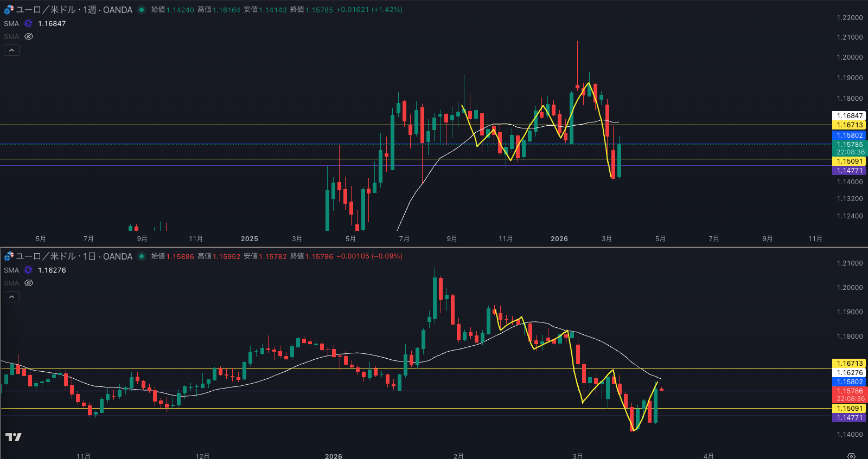
Task: Click the yellow 1.16713 price label on weekly axis
Action: pos(849,125)
